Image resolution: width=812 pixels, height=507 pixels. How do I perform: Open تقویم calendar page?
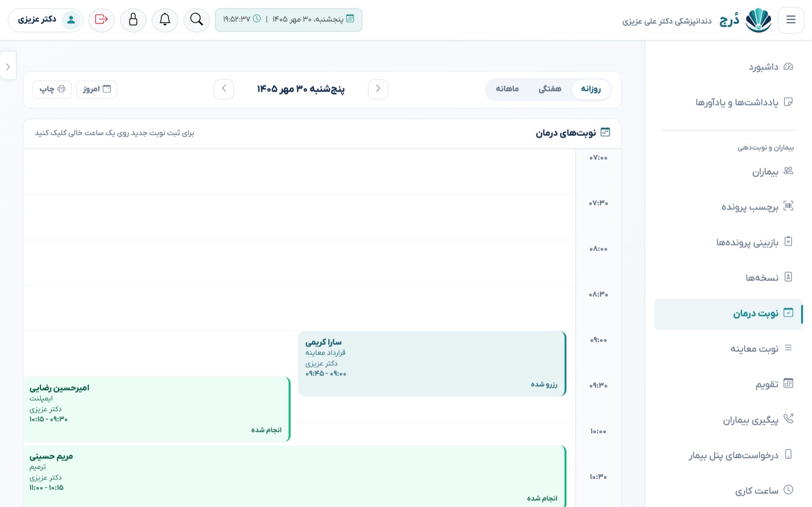click(728, 384)
